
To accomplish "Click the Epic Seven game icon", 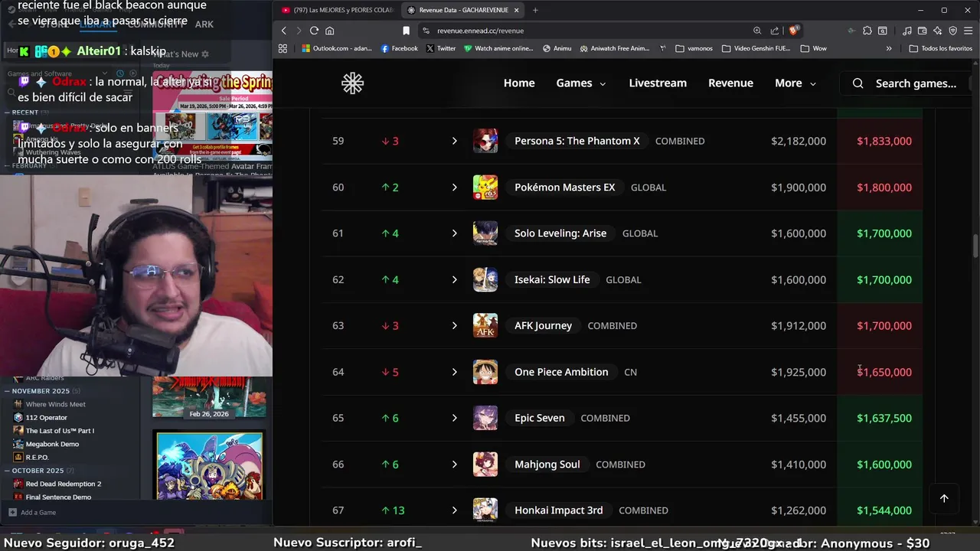I will [485, 418].
